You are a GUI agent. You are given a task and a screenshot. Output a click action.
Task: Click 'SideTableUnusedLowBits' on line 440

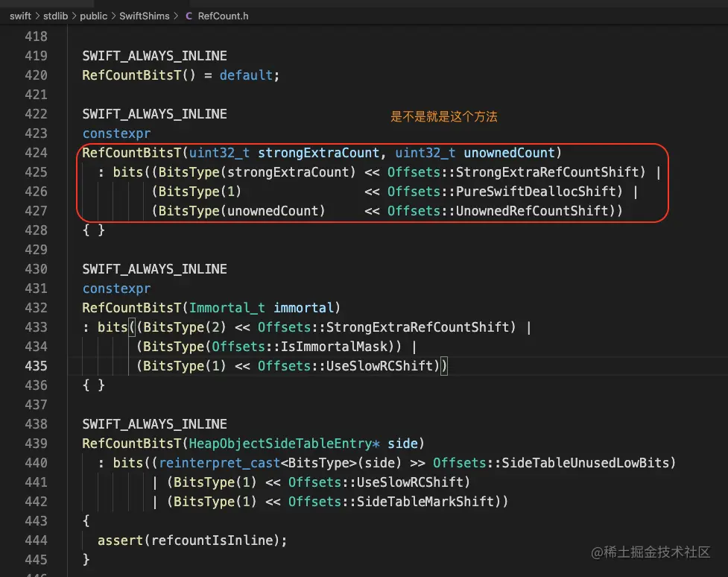(x=585, y=463)
